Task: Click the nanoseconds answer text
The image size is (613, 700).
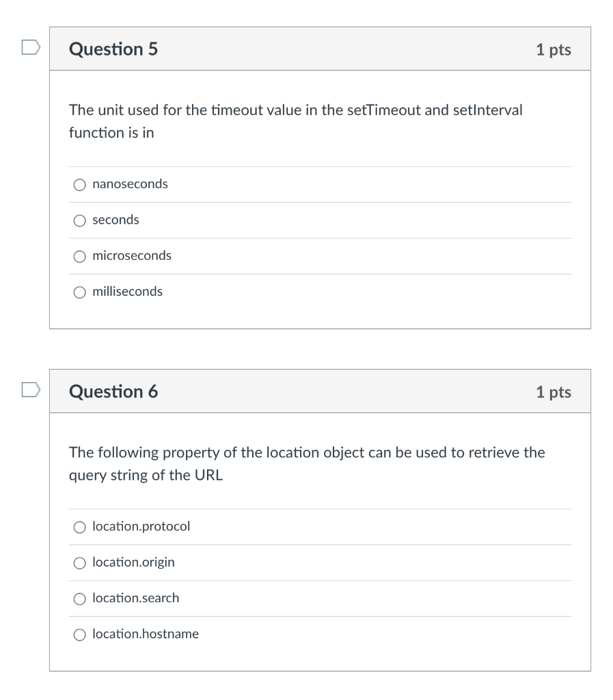Action: (x=128, y=184)
